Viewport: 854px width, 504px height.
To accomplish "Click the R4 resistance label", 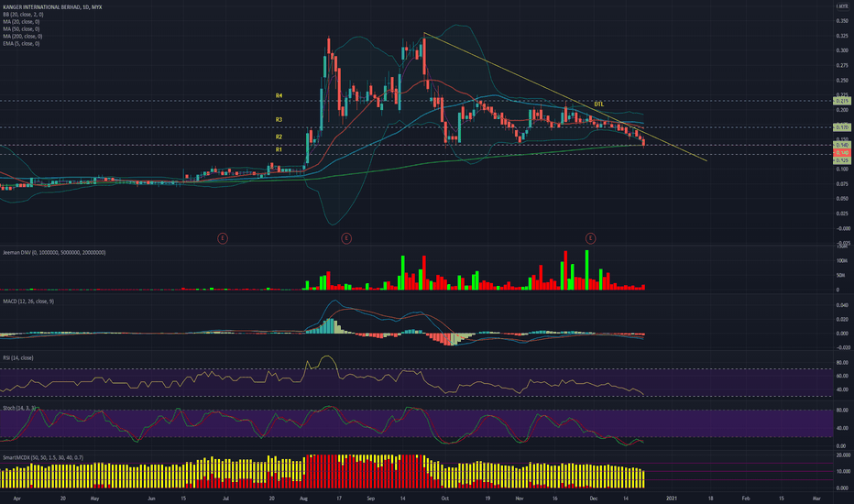I will coord(279,95).
